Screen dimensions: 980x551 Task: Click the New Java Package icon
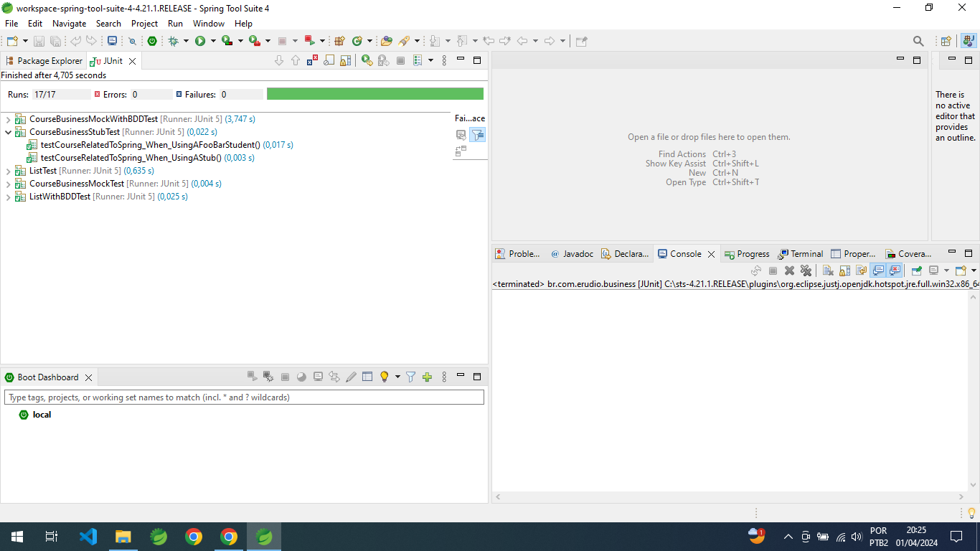pos(339,41)
